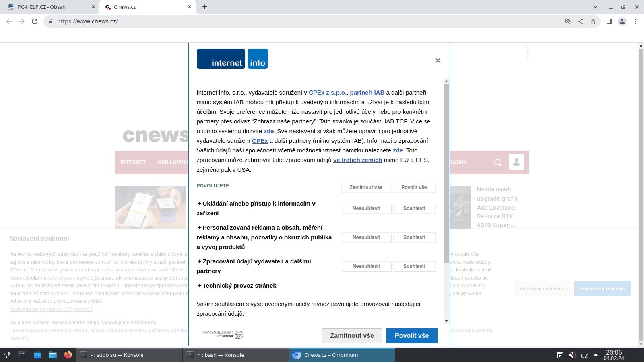
Task: Click the muted volume tray icon
Action: point(572,355)
